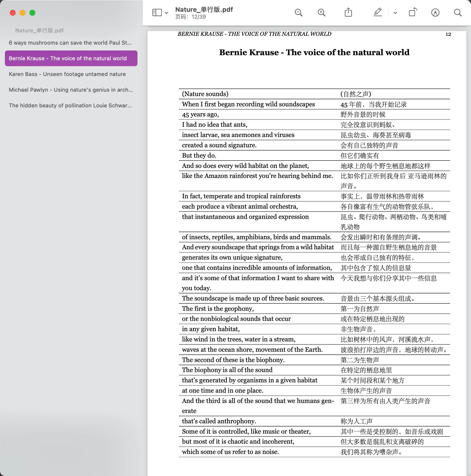Click the text 'in any given habitat,'
471x476 pixels.
[211, 329]
